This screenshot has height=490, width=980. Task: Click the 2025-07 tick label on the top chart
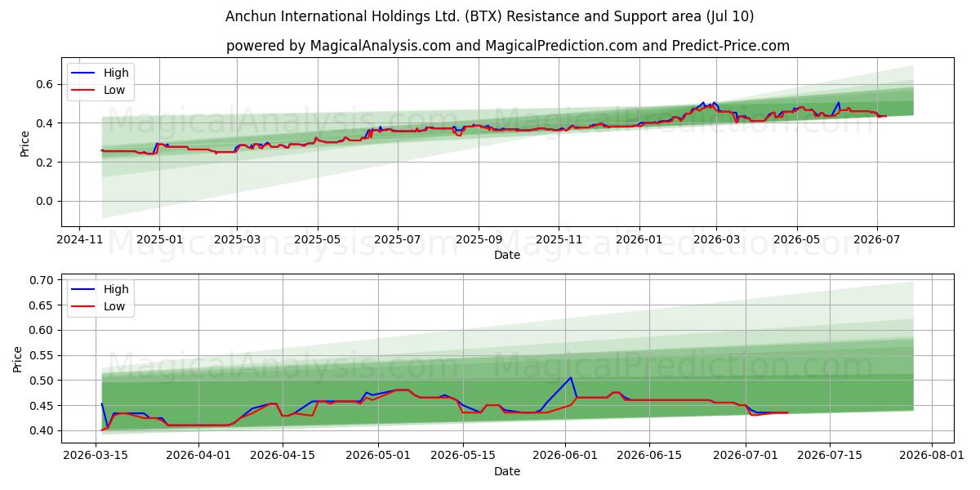(x=397, y=239)
